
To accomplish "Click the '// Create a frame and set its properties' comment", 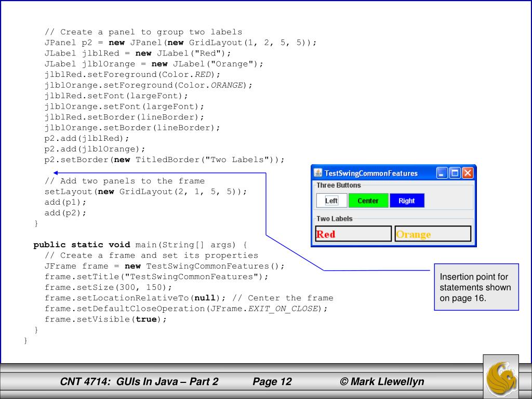I will [x=151, y=256].
